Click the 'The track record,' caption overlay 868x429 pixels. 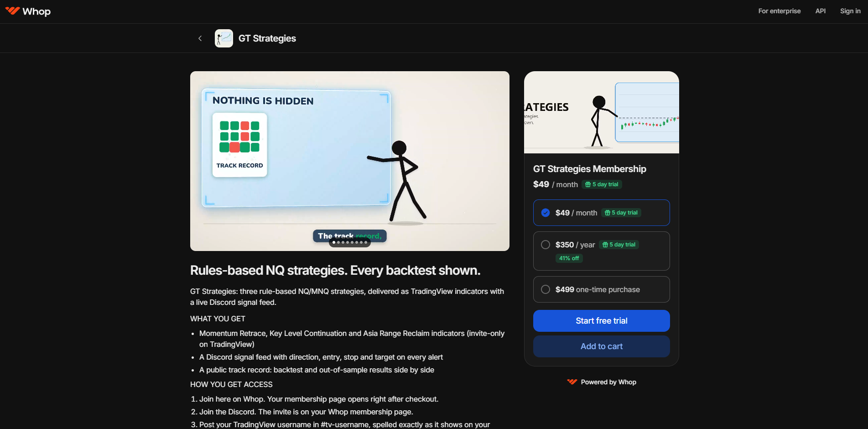click(349, 236)
